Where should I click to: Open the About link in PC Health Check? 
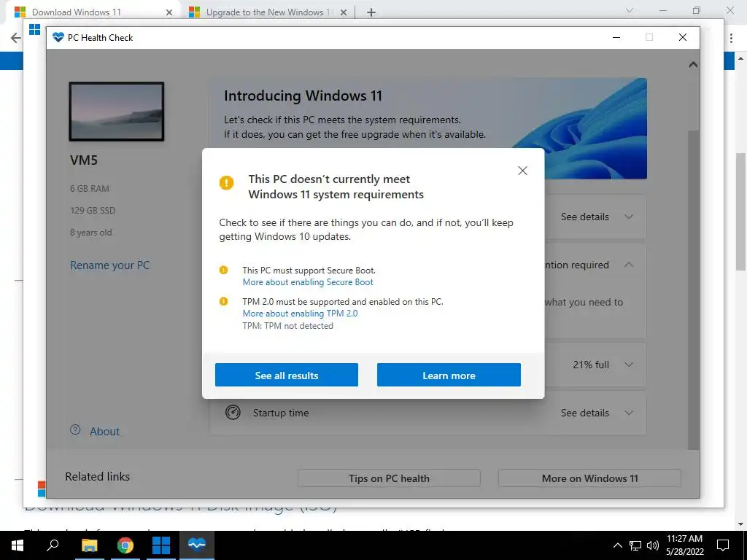pos(105,432)
